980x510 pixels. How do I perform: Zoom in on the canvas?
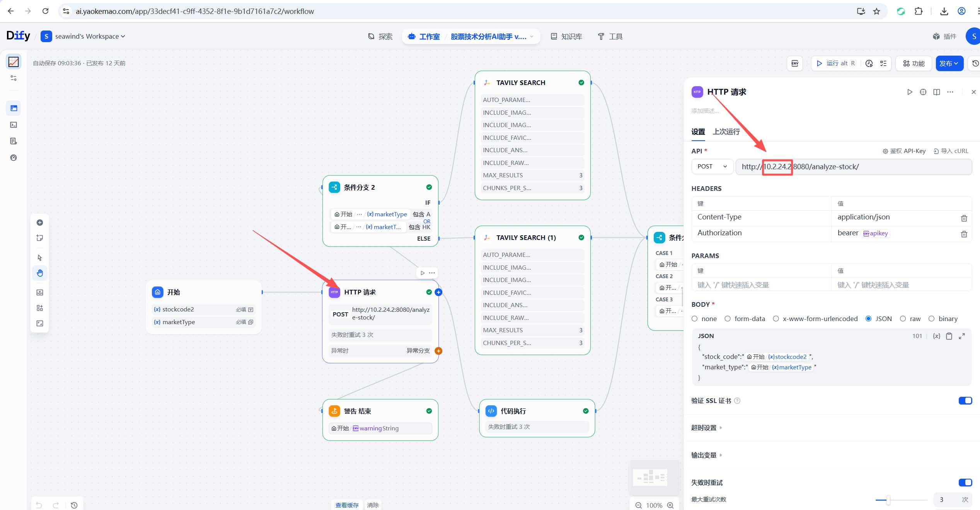671,505
